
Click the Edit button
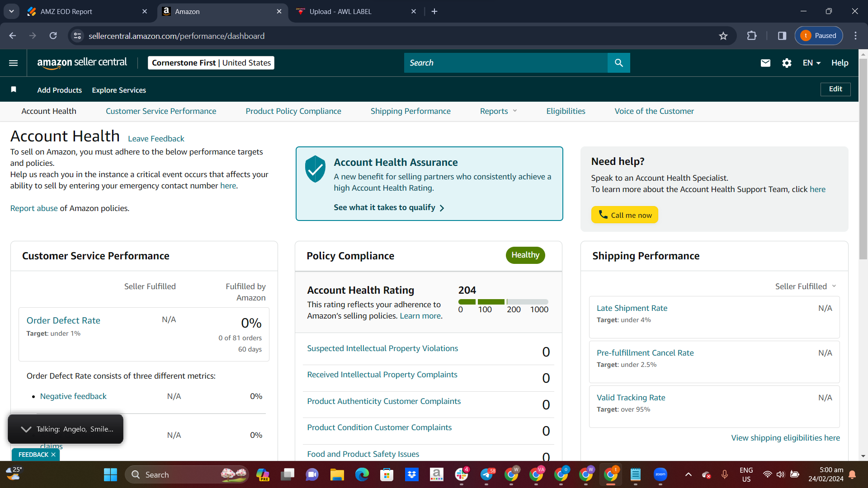[835, 89]
